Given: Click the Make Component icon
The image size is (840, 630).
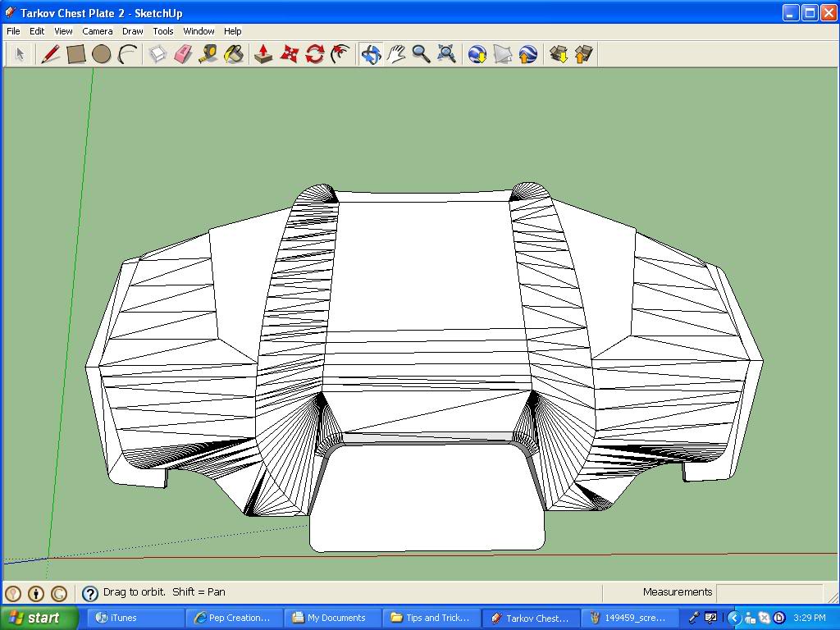Looking at the screenshot, I should [157, 54].
